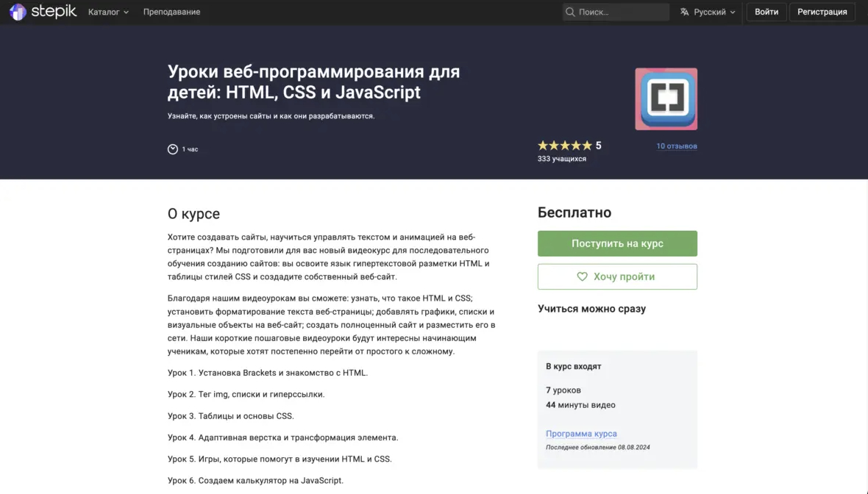Click the clock duration icon

pos(173,149)
